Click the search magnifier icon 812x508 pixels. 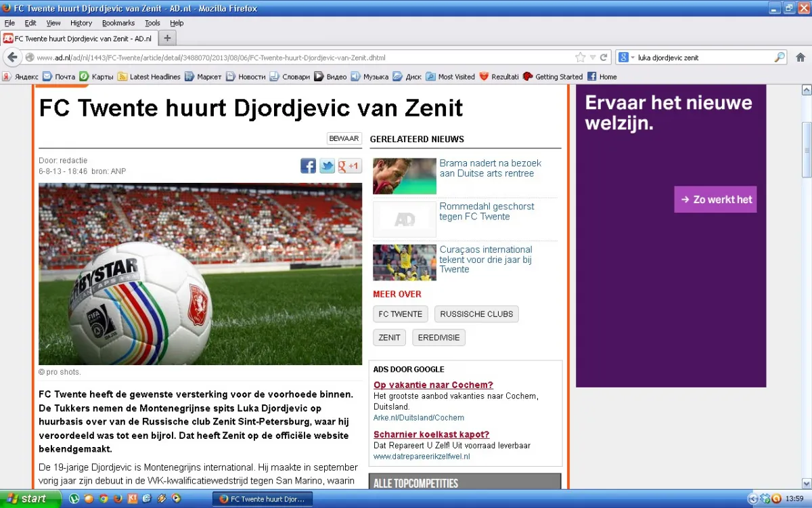click(780, 58)
